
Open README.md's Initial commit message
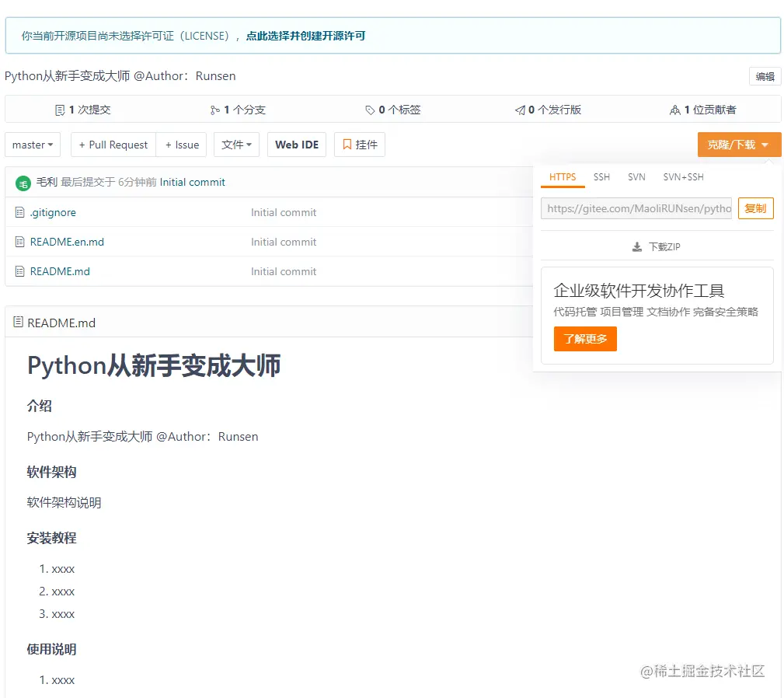click(x=284, y=271)
